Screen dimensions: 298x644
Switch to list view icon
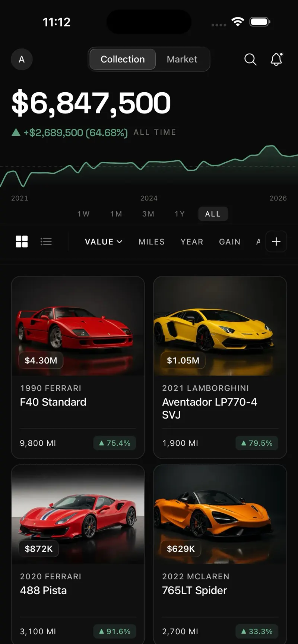(46, 241)
